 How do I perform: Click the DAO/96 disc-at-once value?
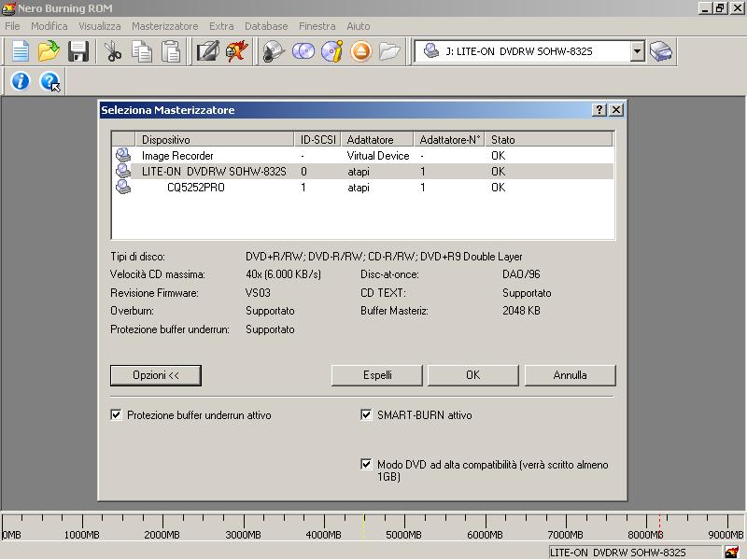[521, 274]
